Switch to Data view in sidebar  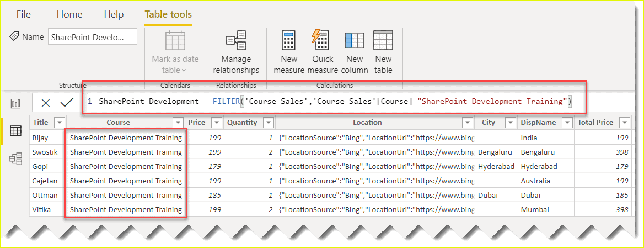click(x=16, y=131)
